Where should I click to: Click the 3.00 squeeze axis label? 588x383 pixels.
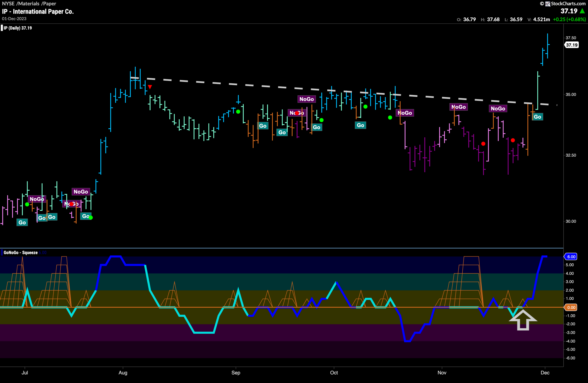[570, 282]
